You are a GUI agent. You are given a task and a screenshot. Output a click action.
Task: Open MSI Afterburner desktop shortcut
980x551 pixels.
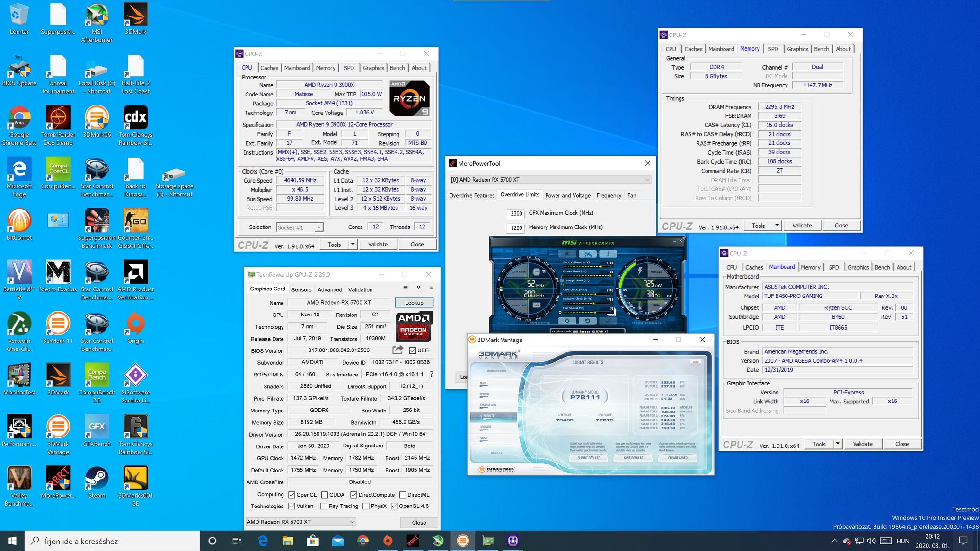(97, 22)
